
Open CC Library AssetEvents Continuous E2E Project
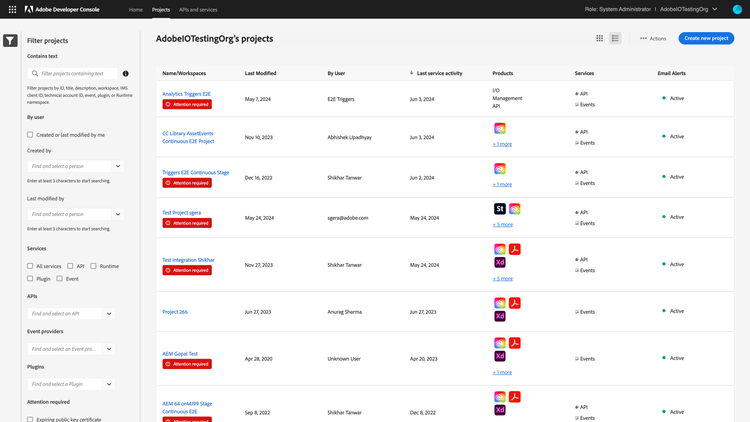(x=188, y=137)
